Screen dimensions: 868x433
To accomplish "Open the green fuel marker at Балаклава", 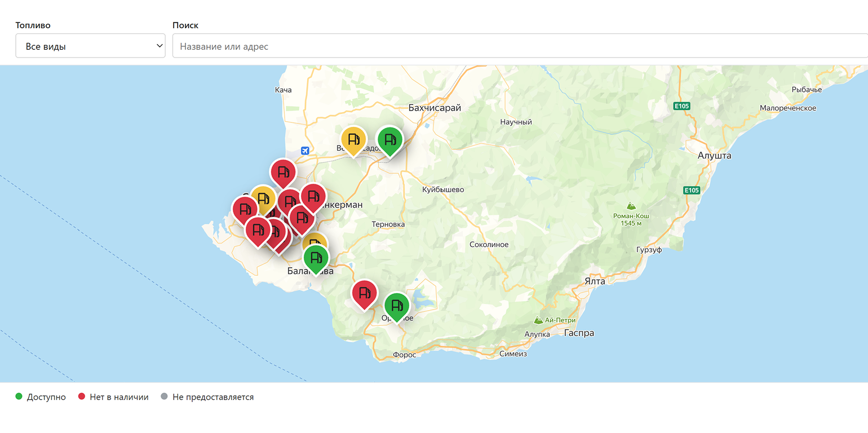I will click(316, 259).
